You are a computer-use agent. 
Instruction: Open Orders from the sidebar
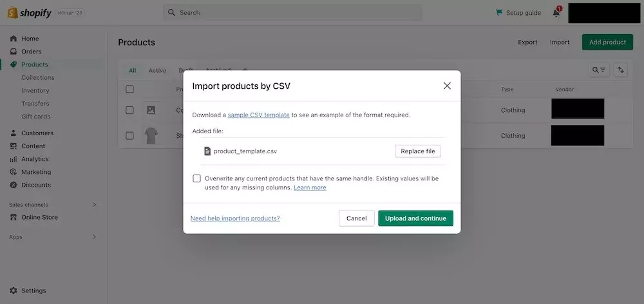31,52
